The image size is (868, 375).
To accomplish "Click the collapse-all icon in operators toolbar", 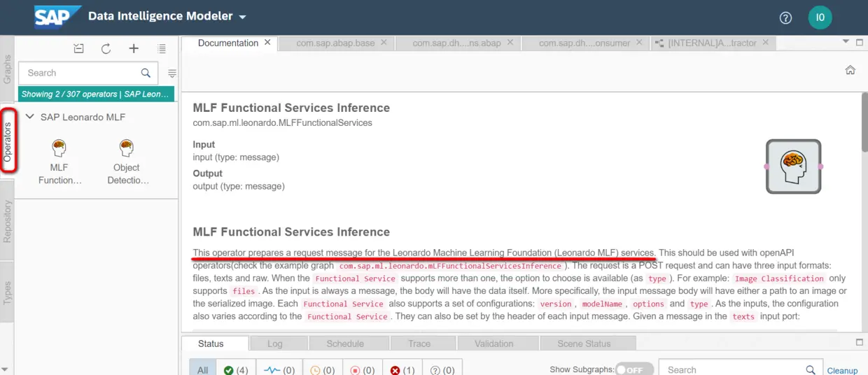I will (x=79, y=49).
